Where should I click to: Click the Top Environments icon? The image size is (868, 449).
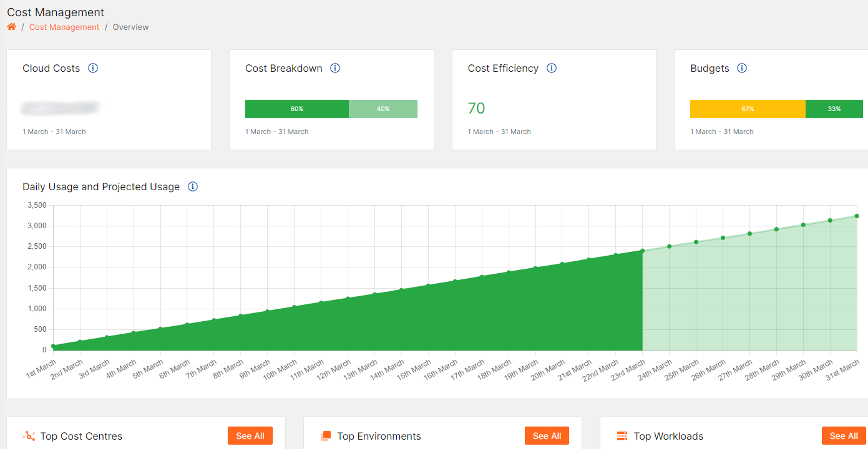click(x=326, y=436)
